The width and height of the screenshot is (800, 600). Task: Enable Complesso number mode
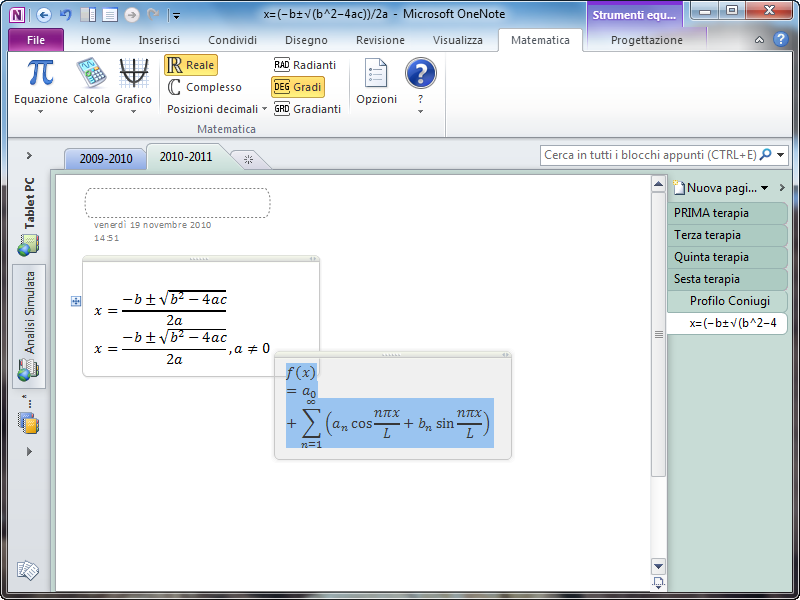click(x=203, y=87)
